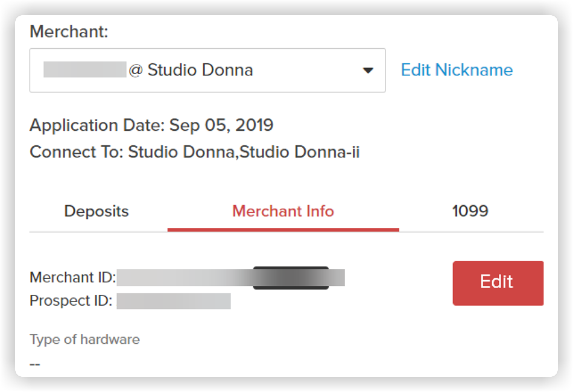Open the 1099 tab
Image resolution: width=573 pixels, height=392 pixels.
(x=470, y=211)
